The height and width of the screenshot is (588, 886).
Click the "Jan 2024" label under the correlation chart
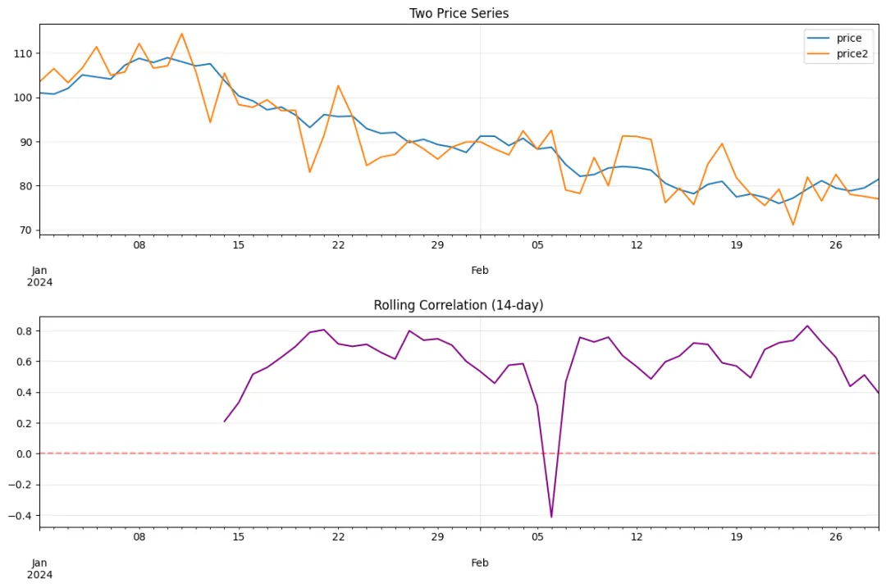point(39,568)
